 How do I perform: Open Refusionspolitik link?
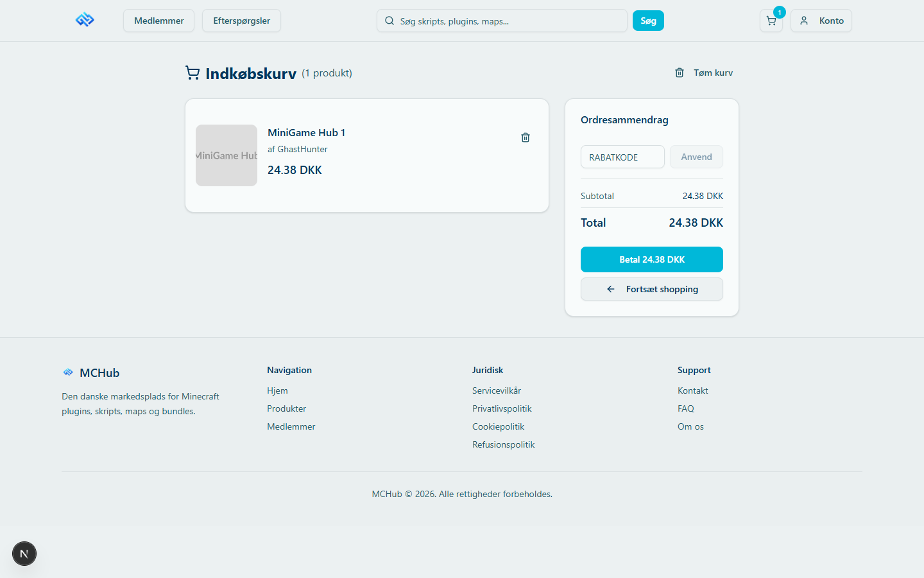503,444
